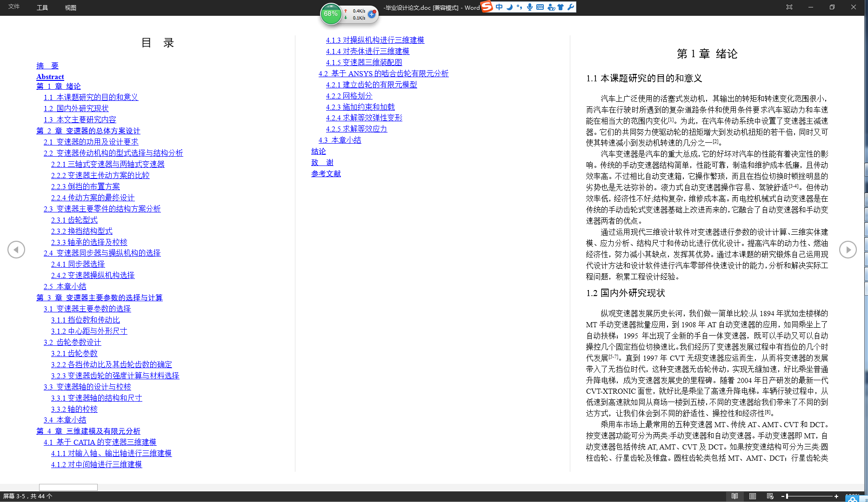
Task: Open 2.3.3 轴承的选择及校核
Action: 89,242
